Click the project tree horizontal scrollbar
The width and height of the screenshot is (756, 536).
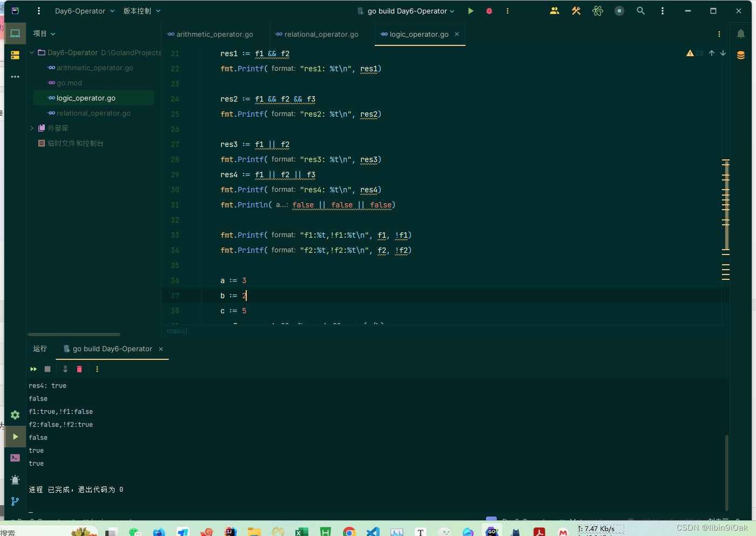(74, 334)
